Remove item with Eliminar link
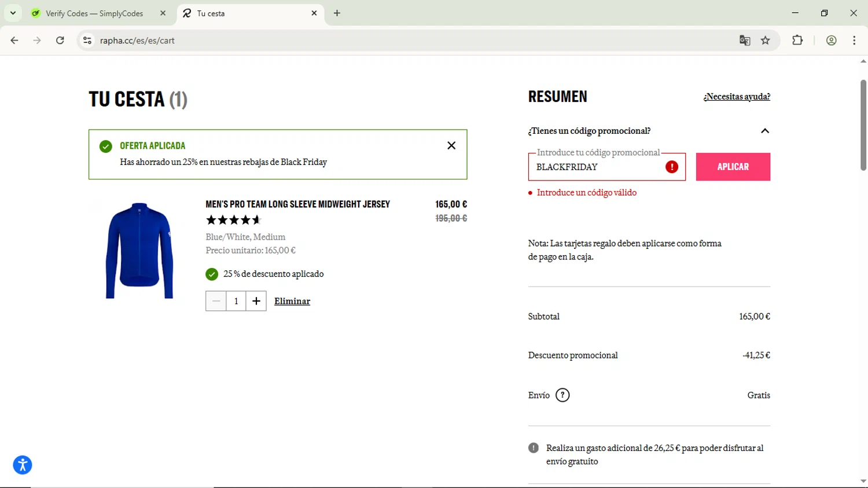Image resolution: width=868 pixels, height=488 pixels. (x=292, y=301)
